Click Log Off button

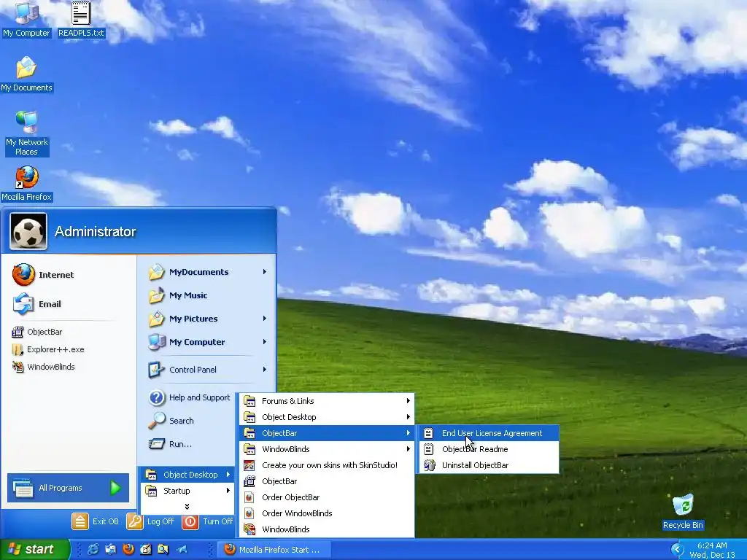tap(150, 521)
